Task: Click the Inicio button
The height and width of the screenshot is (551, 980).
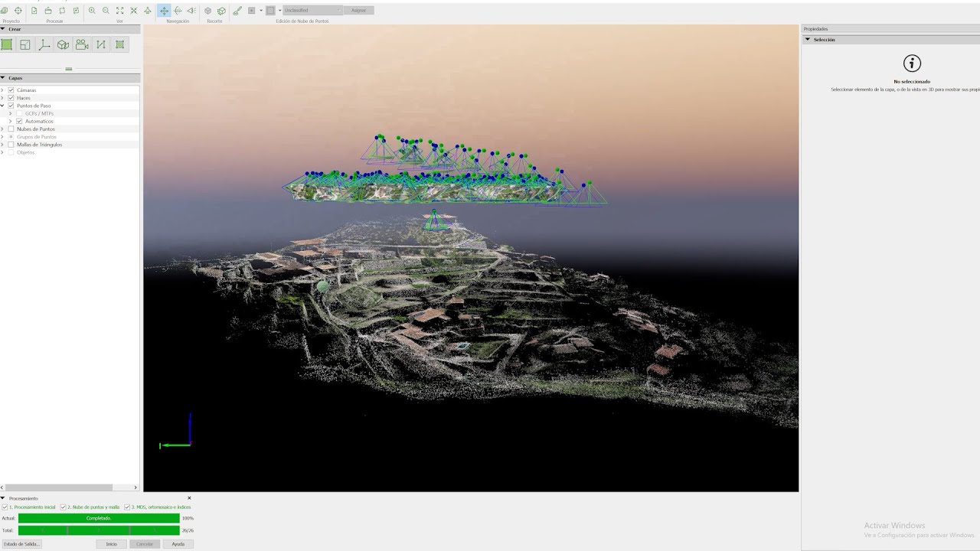Action: pyautogui.click(x=111, y=544)
